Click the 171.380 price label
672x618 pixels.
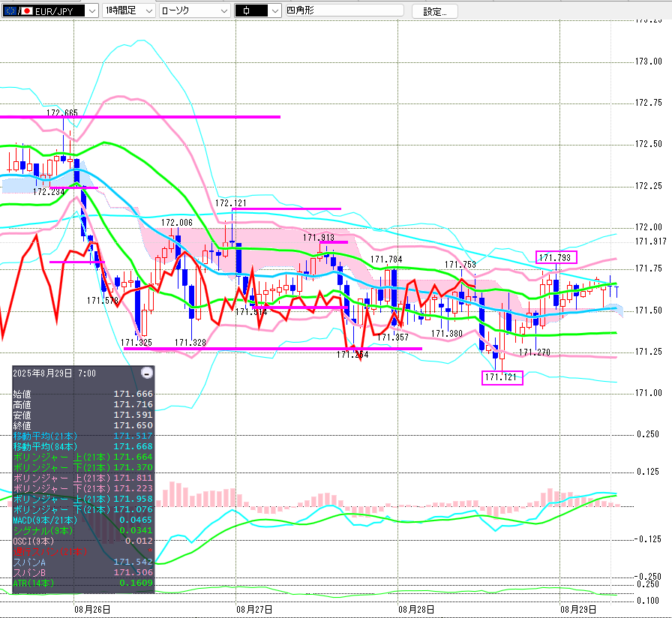click(x=447, y=334)
